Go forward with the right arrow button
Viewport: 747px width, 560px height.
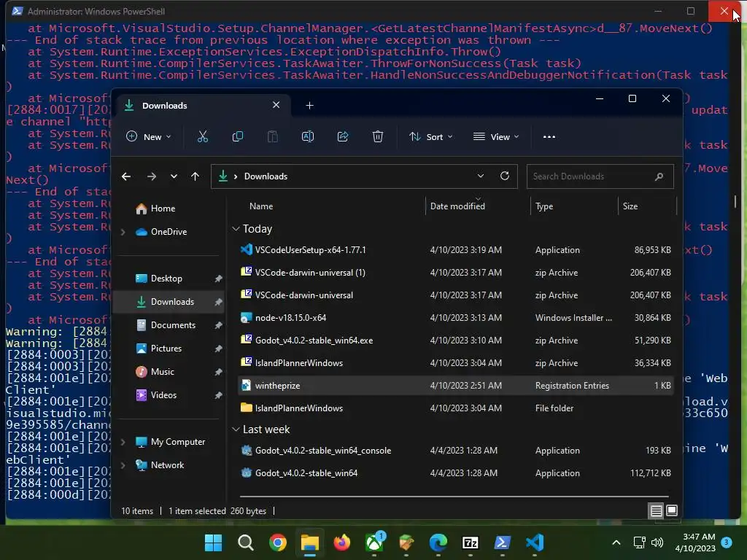pos(152,176)
